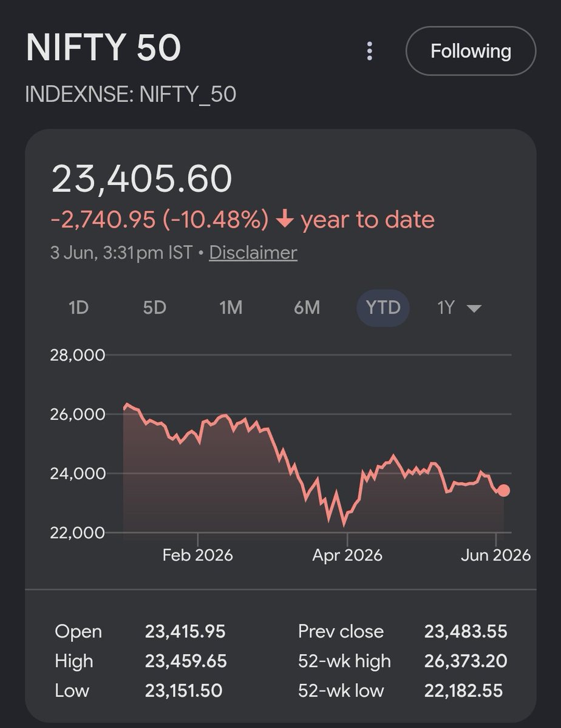Open the three-dot more options menu

tap(369, 52)
